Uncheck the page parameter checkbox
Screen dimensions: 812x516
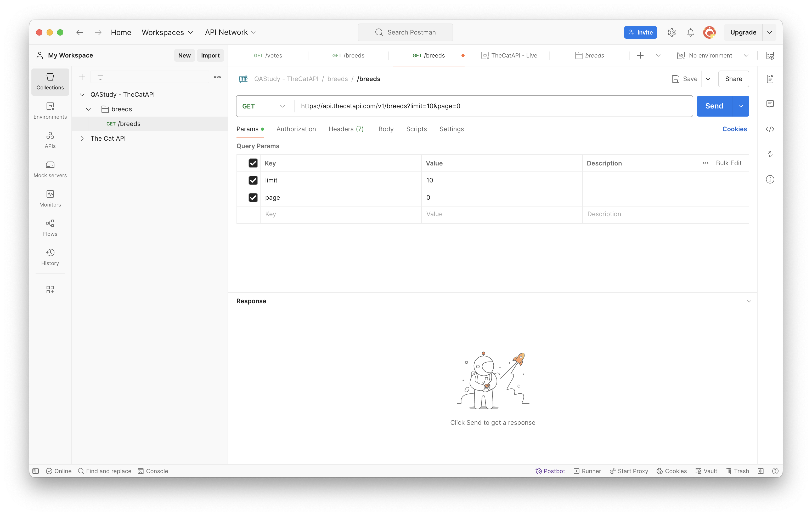point(253,198)
